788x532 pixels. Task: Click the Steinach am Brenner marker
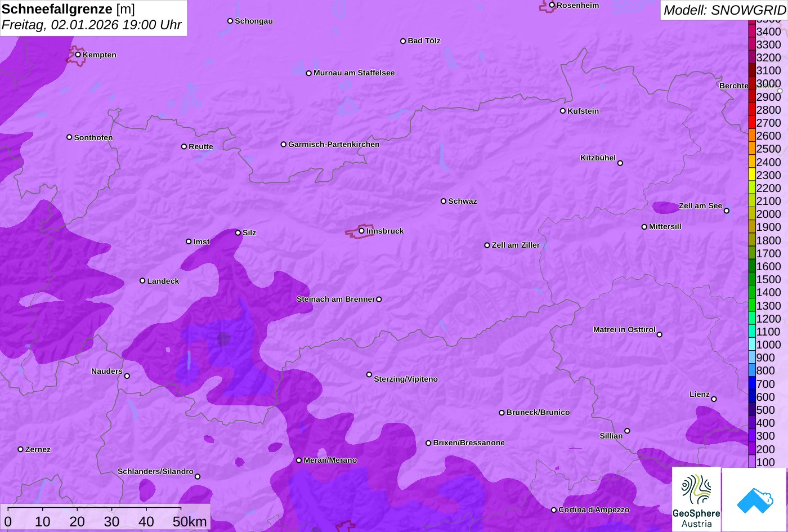379,299
